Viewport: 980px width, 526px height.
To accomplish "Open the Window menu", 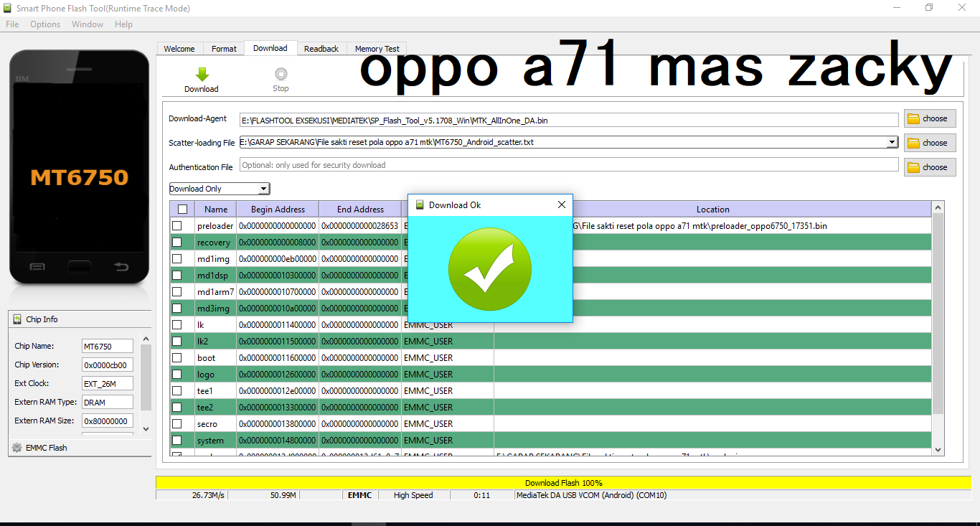I will [x=88, y=24].
